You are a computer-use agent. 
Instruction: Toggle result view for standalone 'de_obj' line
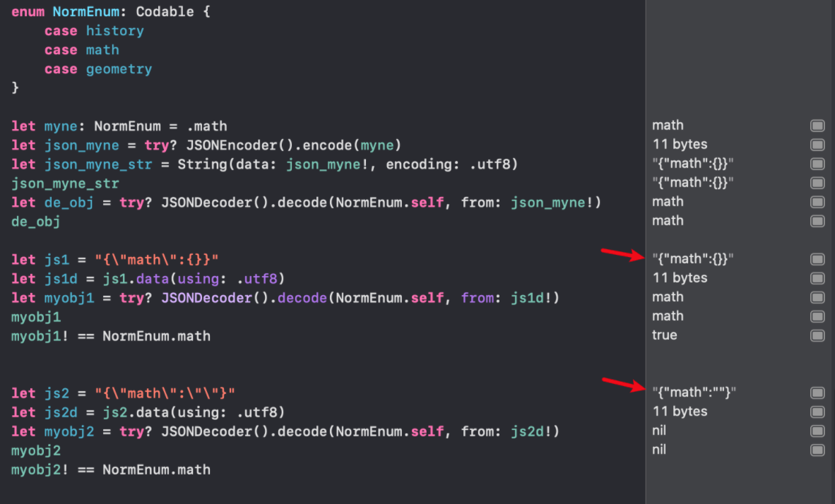817,221
